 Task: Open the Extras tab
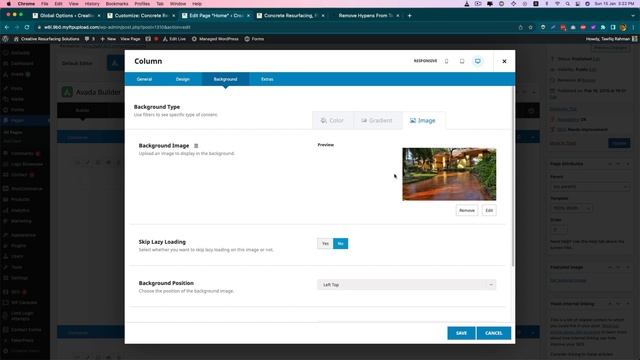point(267,79)
